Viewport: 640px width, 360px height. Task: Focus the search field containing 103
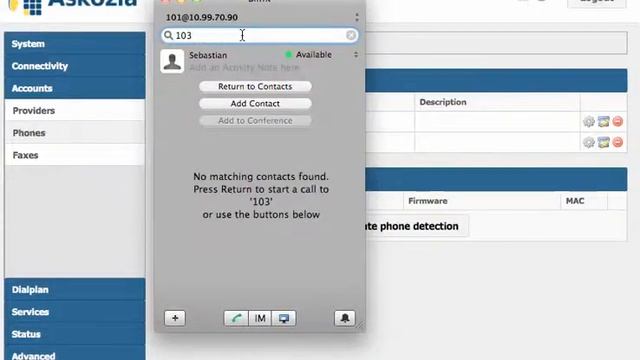(x=260, y=36)
